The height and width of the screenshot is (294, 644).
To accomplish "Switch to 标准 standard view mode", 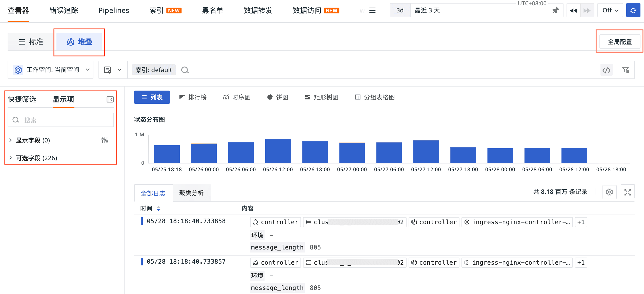I will (31, 42).
